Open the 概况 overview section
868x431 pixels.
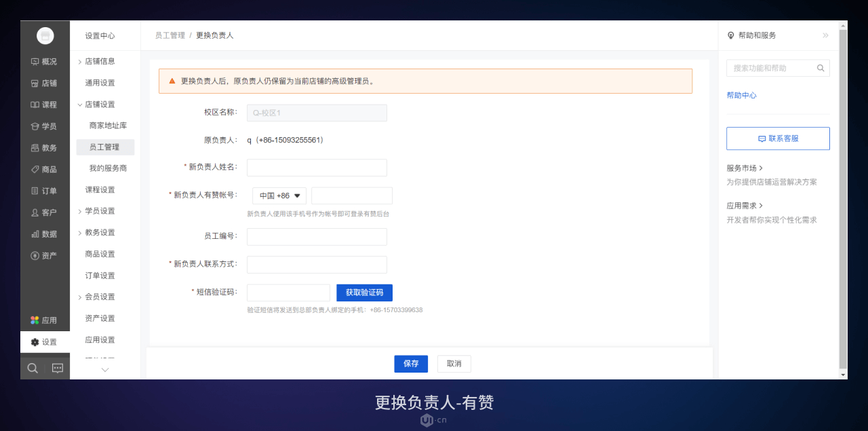tap(45, 62)
